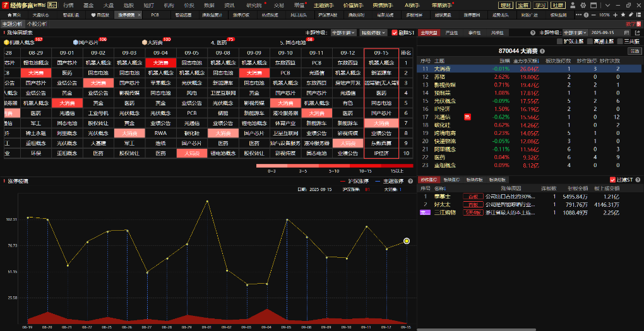This screenshot has width=644, height=331.
Task: Enable the 扩张主题 checkbox
Action: tap(559, 41)
